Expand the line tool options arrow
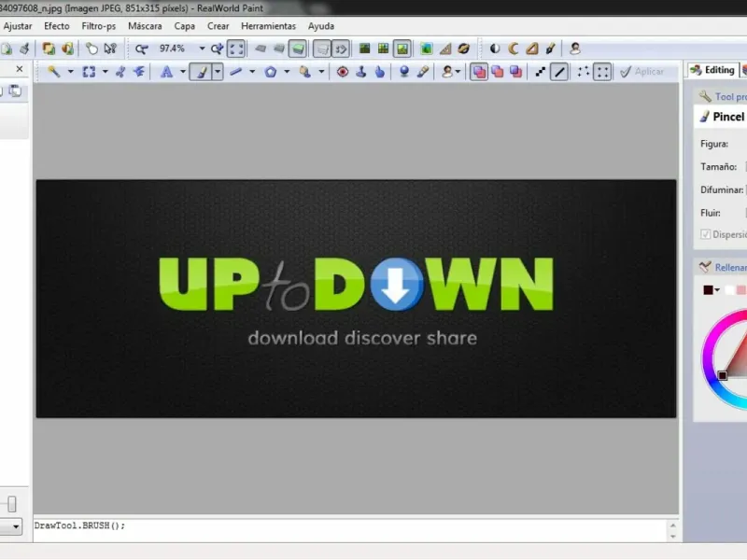Viewport: 747px width, 560px height. pos(252,72)
